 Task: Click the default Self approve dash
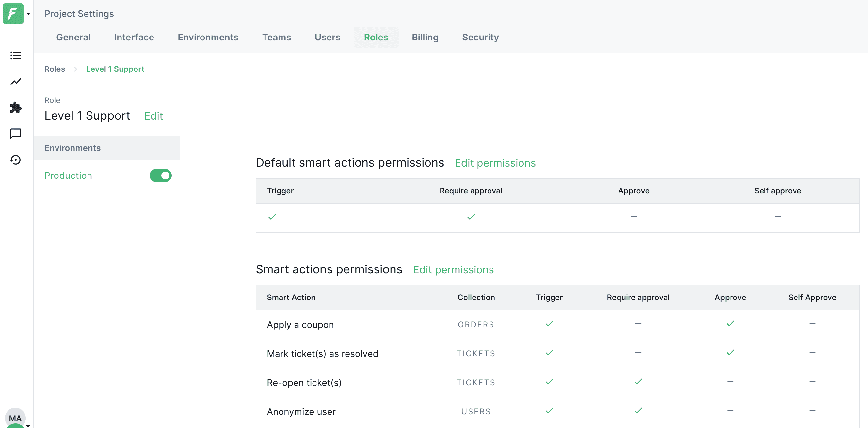(x=778, y=217)
